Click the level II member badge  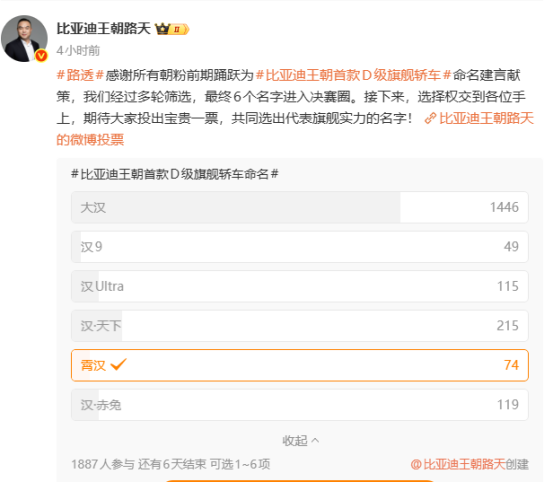click(x=179, y=29)
